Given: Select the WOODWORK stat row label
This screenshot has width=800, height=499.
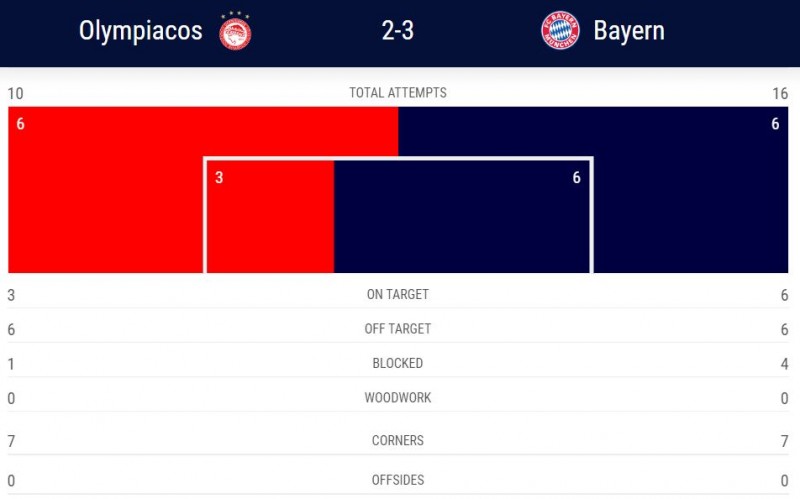Looking at the screenshot, I should click(x=398, y=397).
